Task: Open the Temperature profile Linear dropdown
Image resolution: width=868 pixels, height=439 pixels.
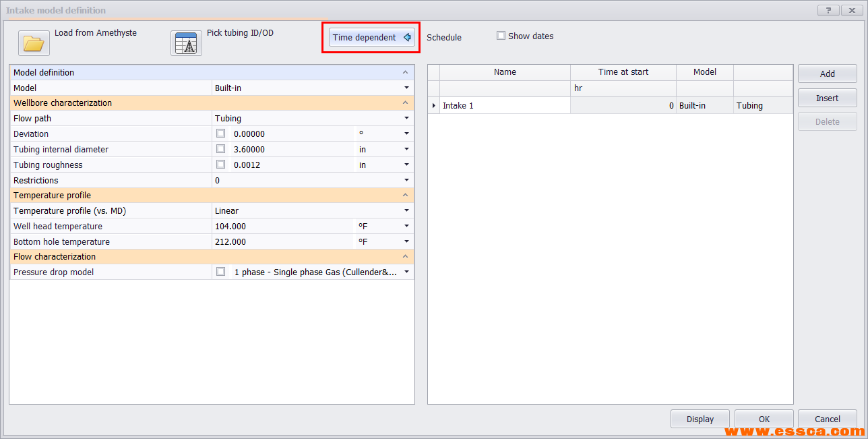Action: [406, 211]
